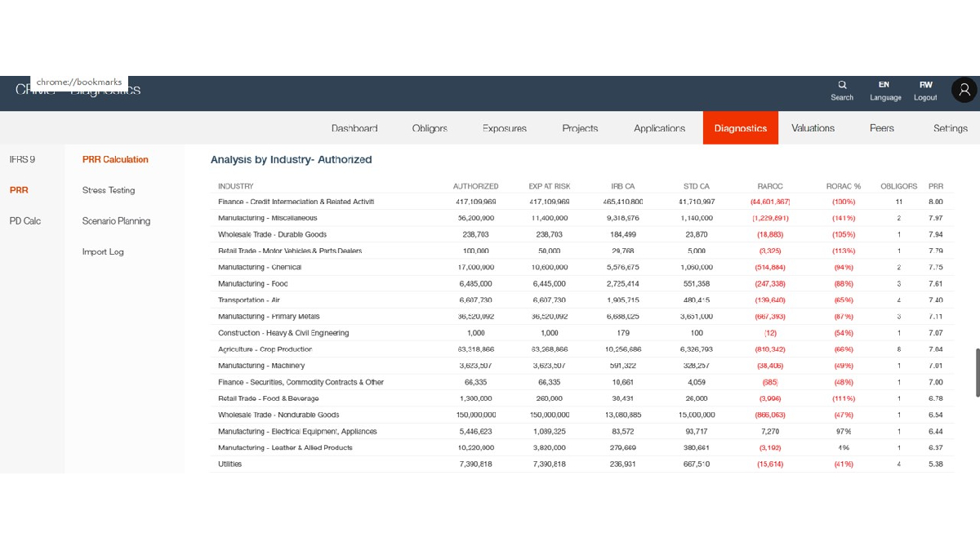The image size is (980, 551).
Task: Open the Peers tab
Action: pyautogui.click(x=881, y=128)
